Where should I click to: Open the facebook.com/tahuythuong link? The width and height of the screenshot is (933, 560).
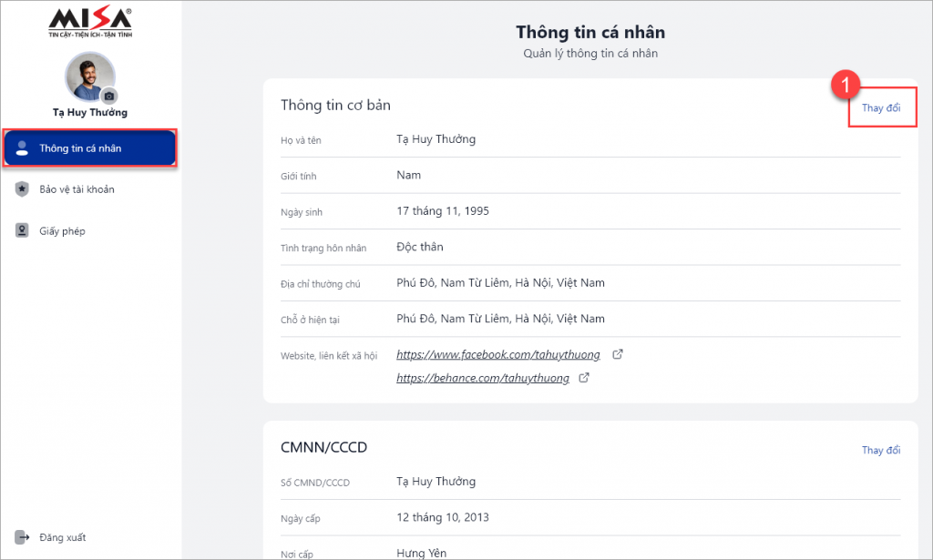coord(498,354)
